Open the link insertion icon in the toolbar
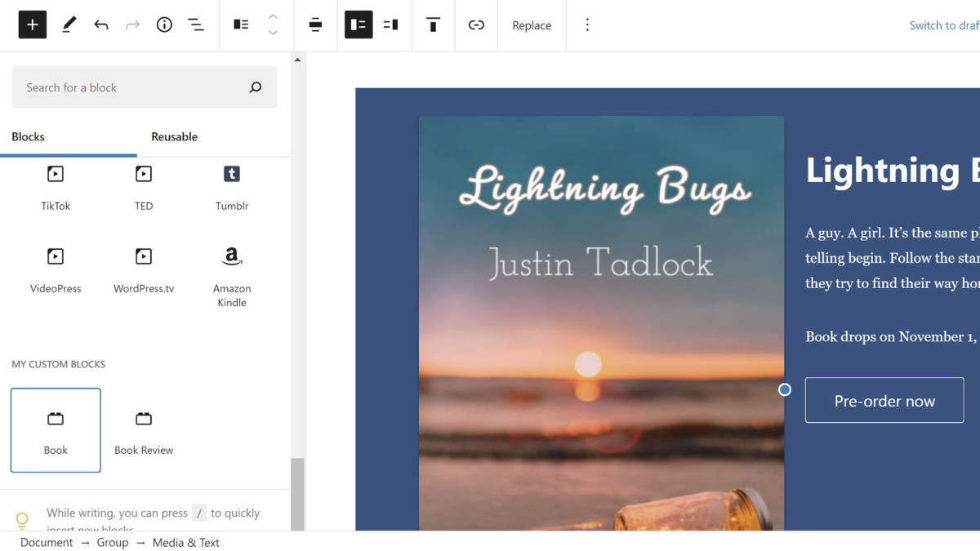The height and width of the screenshot is (551, 980). (476, 24)
